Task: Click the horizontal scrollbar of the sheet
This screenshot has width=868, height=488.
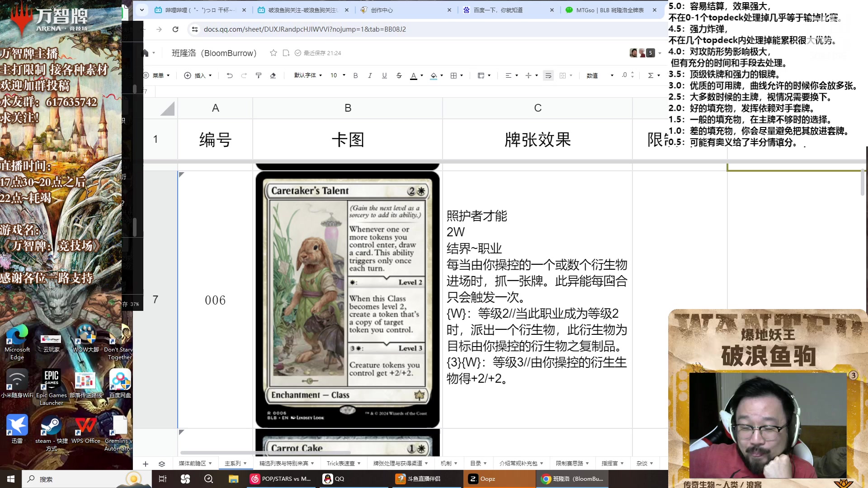Action: [x=265, y=452]
